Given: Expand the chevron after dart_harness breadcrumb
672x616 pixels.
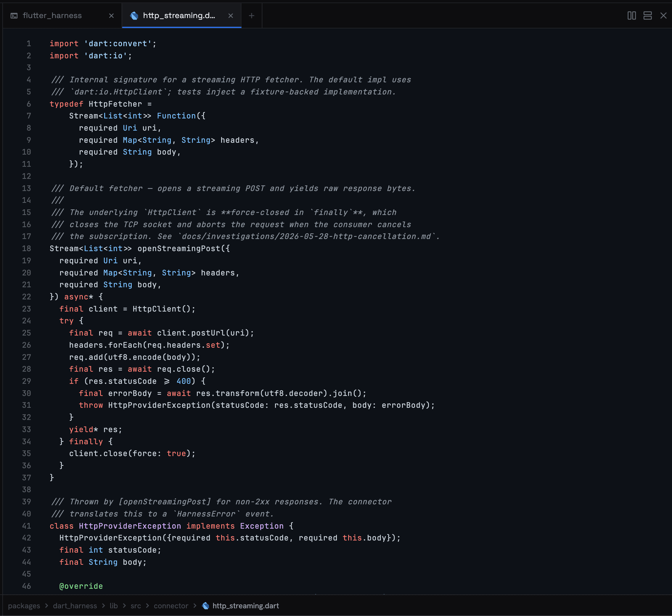Looking at the screenshot, I should point(103,606).
